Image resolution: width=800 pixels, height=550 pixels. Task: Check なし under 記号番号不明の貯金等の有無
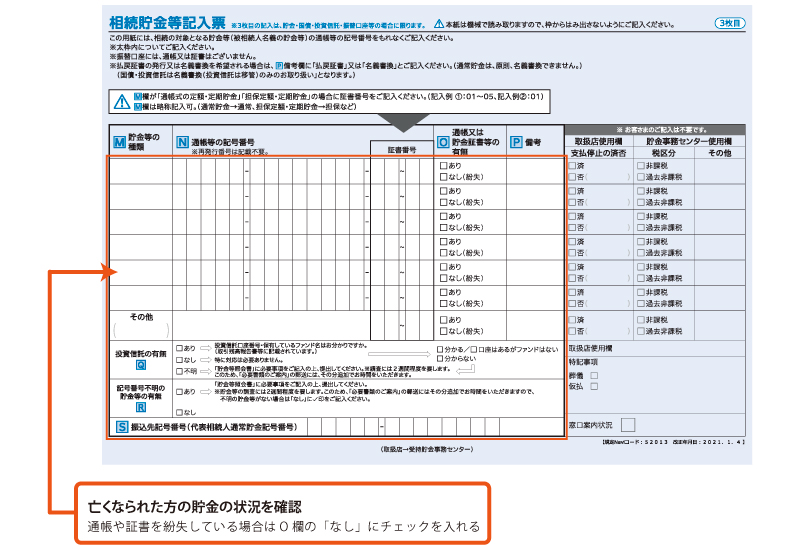[179, 412]
